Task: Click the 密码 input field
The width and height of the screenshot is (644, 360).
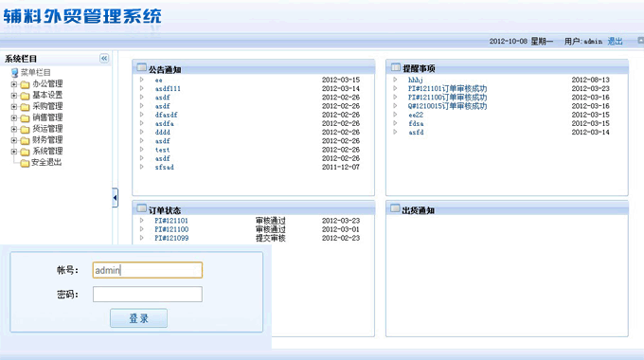Action: pyautogui.click(x=148, y=295)
